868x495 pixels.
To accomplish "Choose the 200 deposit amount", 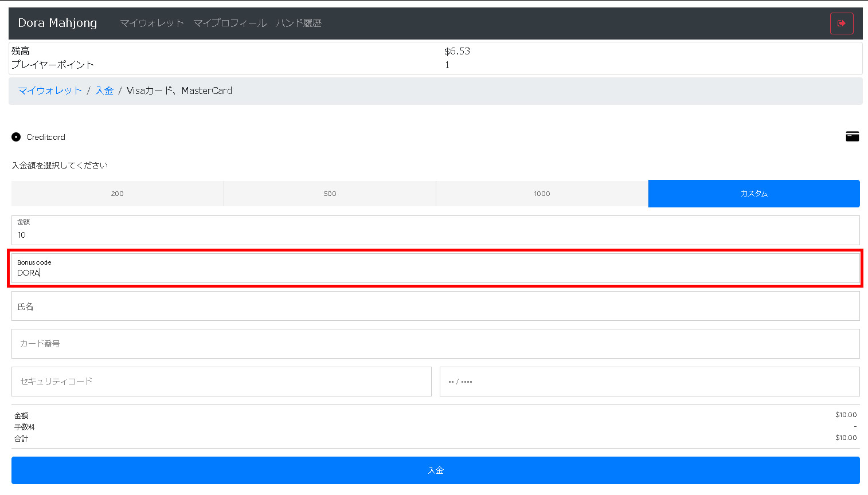I will (118, 194).
